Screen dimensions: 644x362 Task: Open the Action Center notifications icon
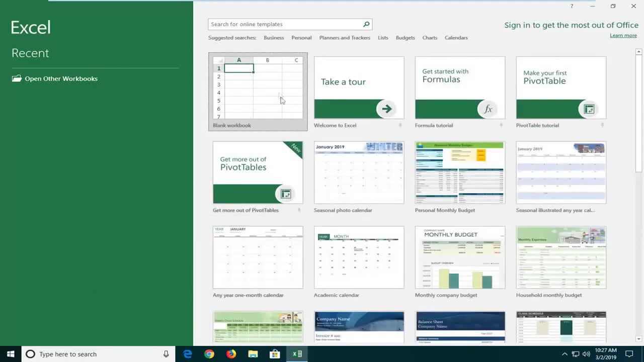click(x=629, y=354)
